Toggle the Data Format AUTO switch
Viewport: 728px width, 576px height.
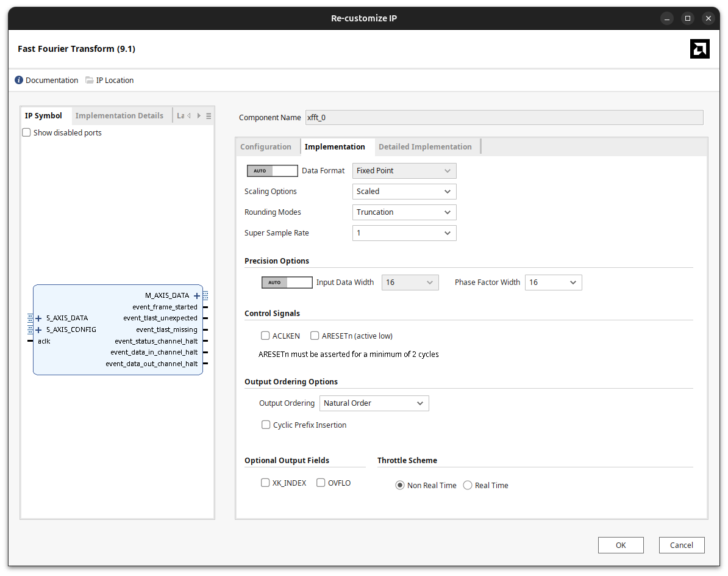coord(272,171)
